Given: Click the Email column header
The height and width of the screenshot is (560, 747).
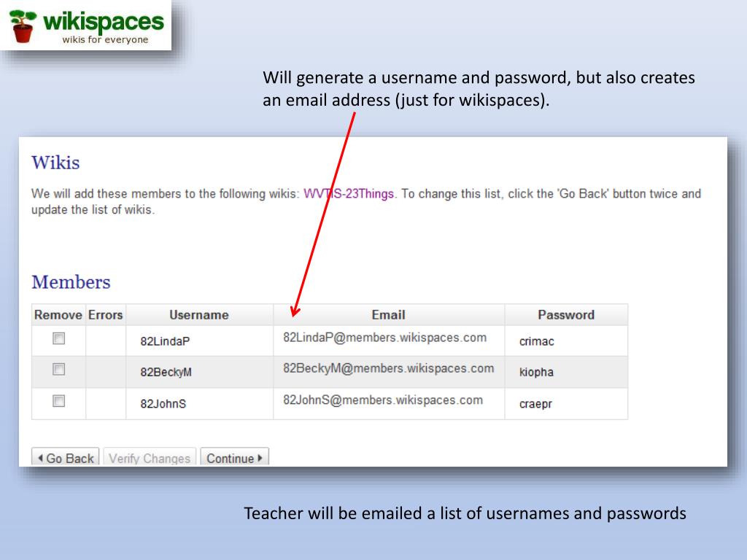Looking at the screenshot, I should 389,315.
